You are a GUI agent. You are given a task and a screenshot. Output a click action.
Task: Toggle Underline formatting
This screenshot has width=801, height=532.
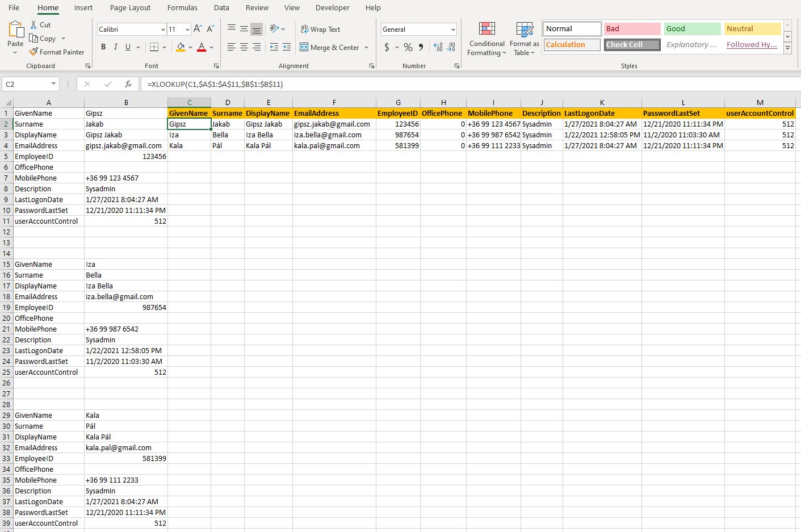(x=128, y=47)
